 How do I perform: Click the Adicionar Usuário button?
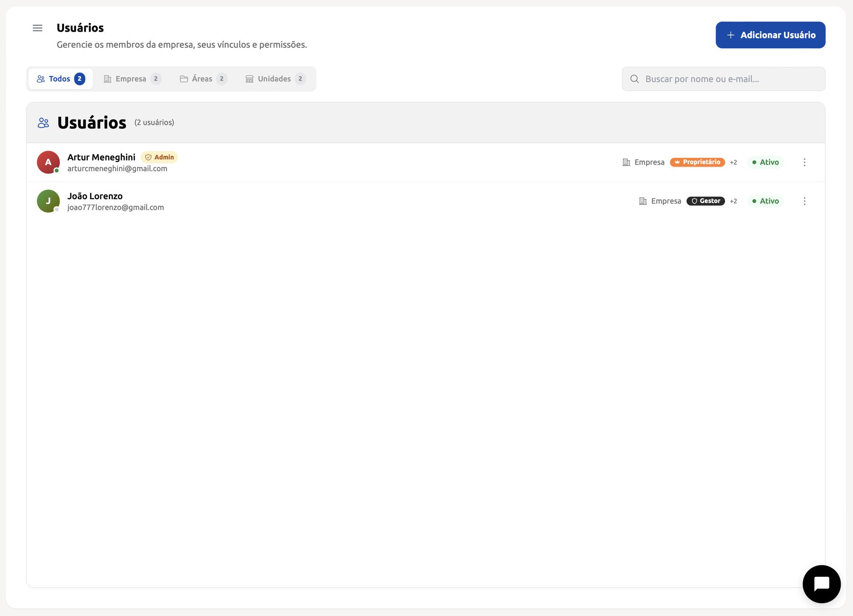770,35
